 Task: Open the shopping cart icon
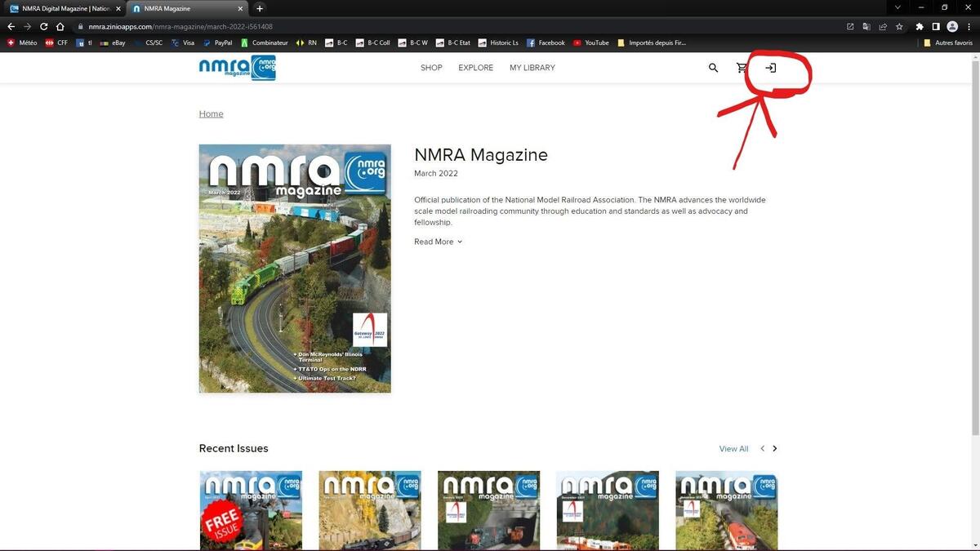(742, 68)
